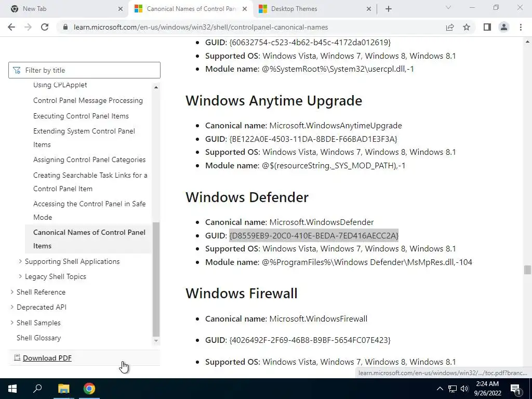532x399 pixels.
Task: Open Shell Glossary topic
Action: pos(38,338)
